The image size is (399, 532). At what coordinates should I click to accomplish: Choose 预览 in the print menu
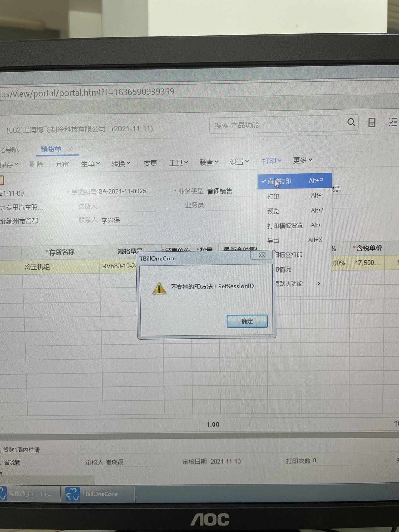(295, 211)
